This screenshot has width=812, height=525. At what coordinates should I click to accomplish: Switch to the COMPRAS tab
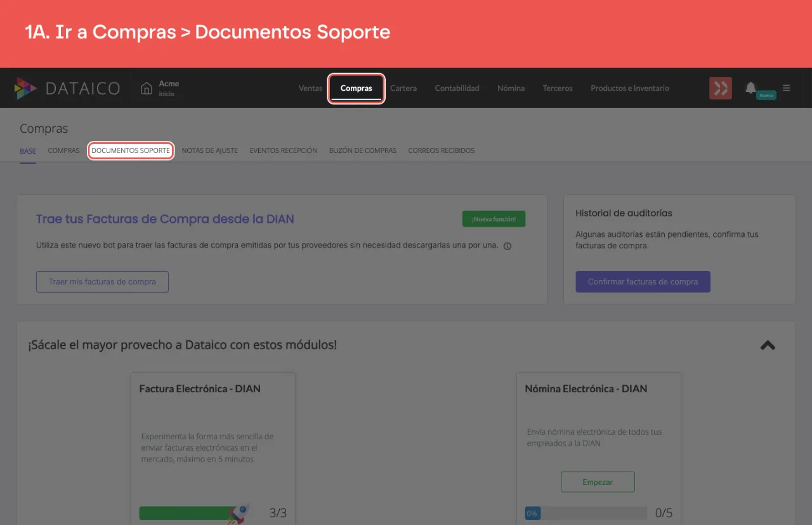tap(64, 151)
